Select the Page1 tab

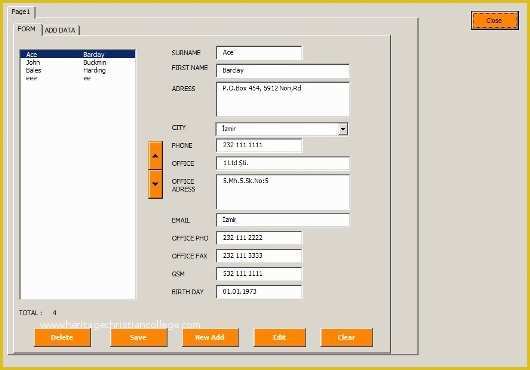point(21,12)
